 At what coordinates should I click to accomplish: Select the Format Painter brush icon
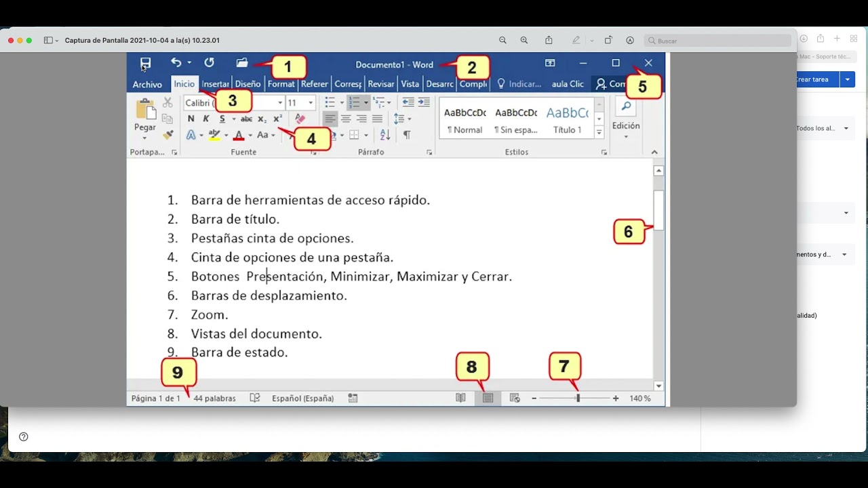point(167,135)
